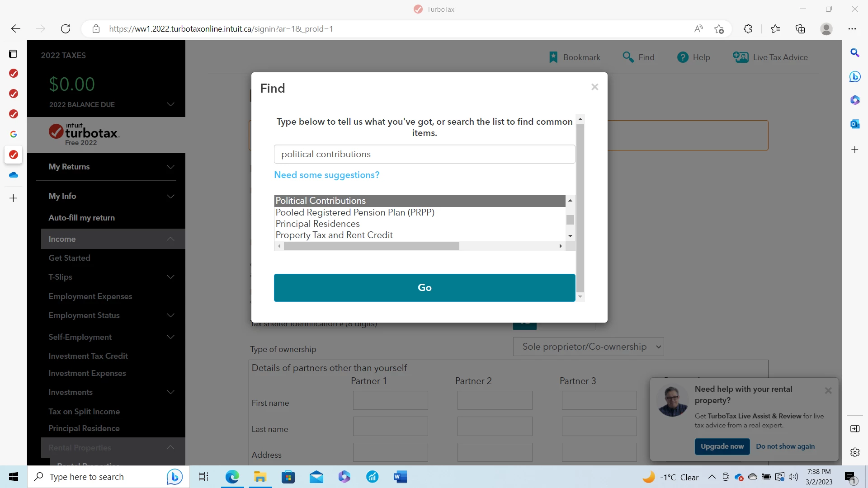Collapse the Income section

coord(170,239)
